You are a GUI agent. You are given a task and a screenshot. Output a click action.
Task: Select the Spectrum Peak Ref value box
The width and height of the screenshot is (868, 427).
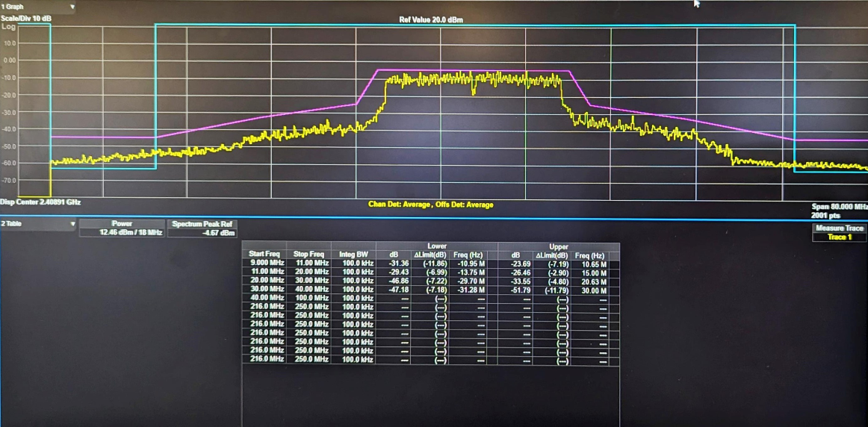point(202,232)
